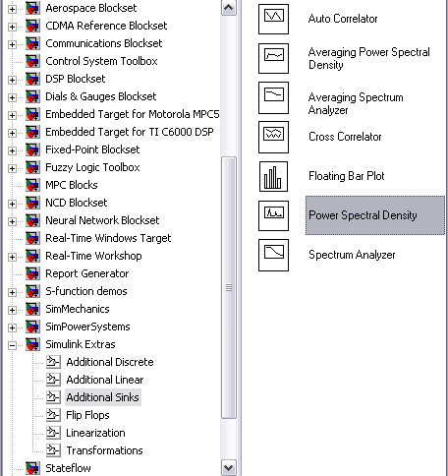Select the Floating Bar Plot icon
This screenshot has height=476, width=448.
pos(273,176)
